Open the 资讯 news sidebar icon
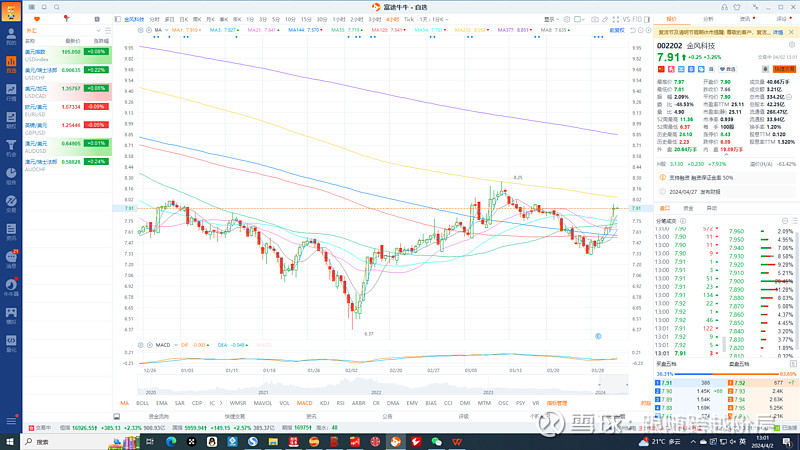 [x=11, y=232]
